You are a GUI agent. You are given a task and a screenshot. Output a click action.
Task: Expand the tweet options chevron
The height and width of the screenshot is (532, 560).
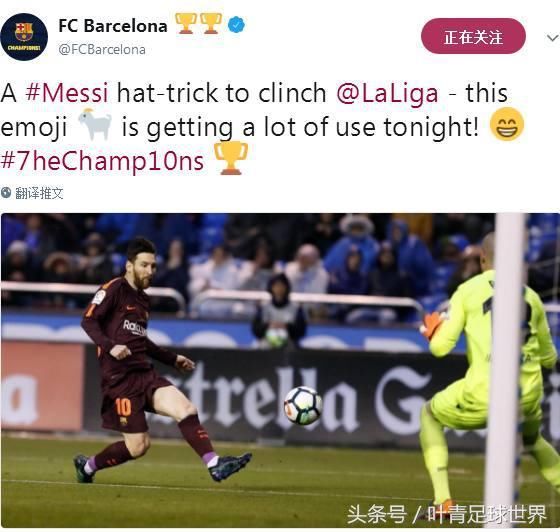pos(552,37)
